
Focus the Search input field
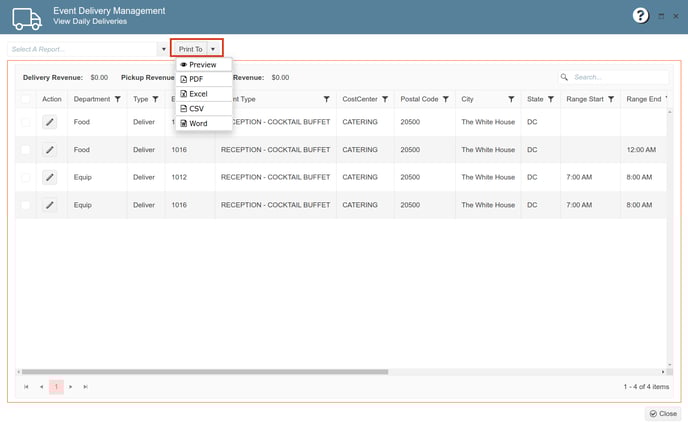[x=620, y=77]
